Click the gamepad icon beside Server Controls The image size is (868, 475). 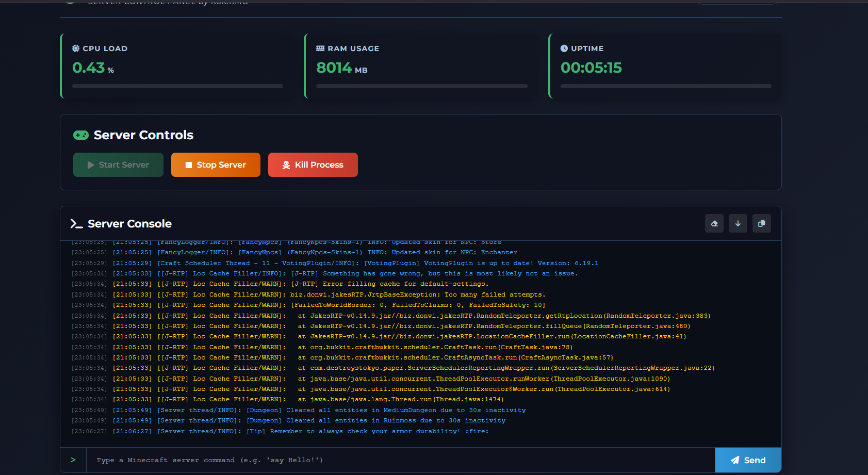[x=81, y=135]
